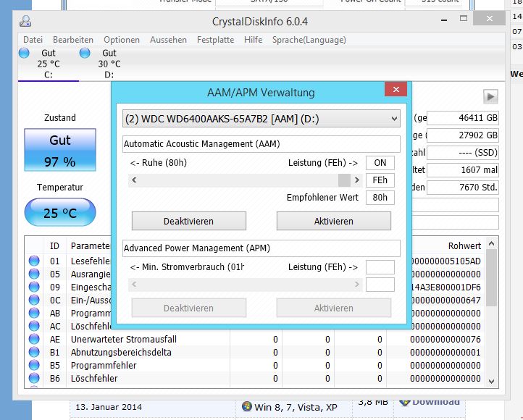Click the next disk arrow play button

[490, 96]
